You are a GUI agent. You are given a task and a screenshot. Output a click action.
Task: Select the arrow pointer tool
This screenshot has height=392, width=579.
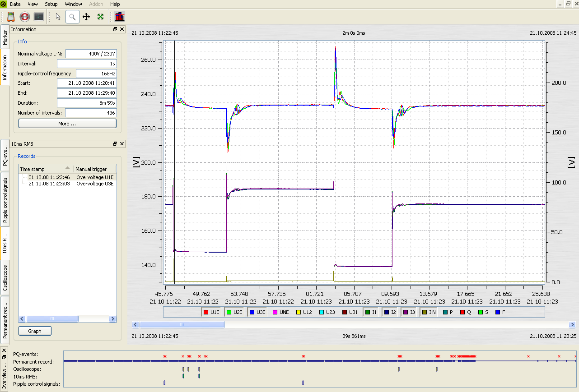[58, 17]
